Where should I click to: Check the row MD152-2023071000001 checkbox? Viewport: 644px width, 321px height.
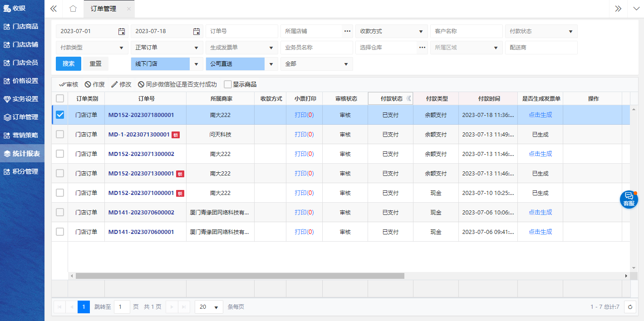pos(60,193)
